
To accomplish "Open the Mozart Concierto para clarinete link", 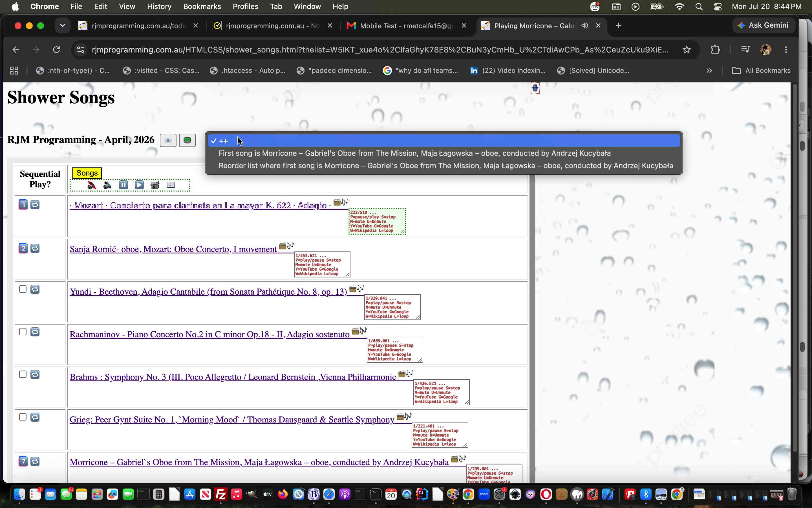I will [x=201, y=205].
